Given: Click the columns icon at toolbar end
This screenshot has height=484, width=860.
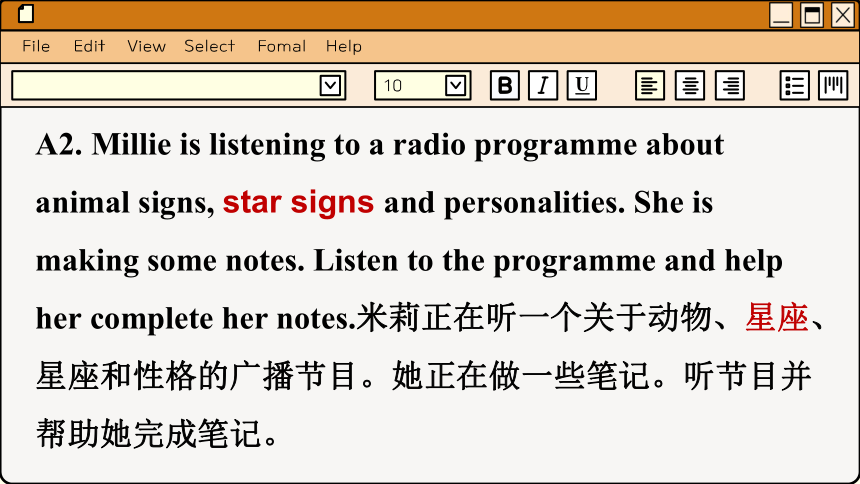Looking at the screenshot, I should tap(833, 85).
